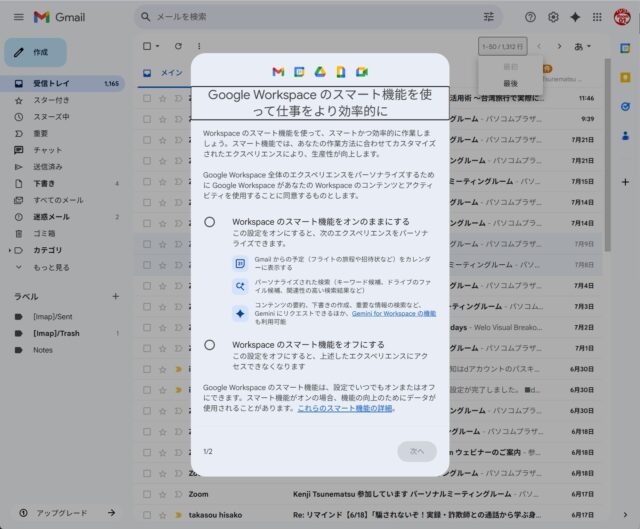
Task: Select スマート機能をオフにする radio button
Action: tap(210, 345)
